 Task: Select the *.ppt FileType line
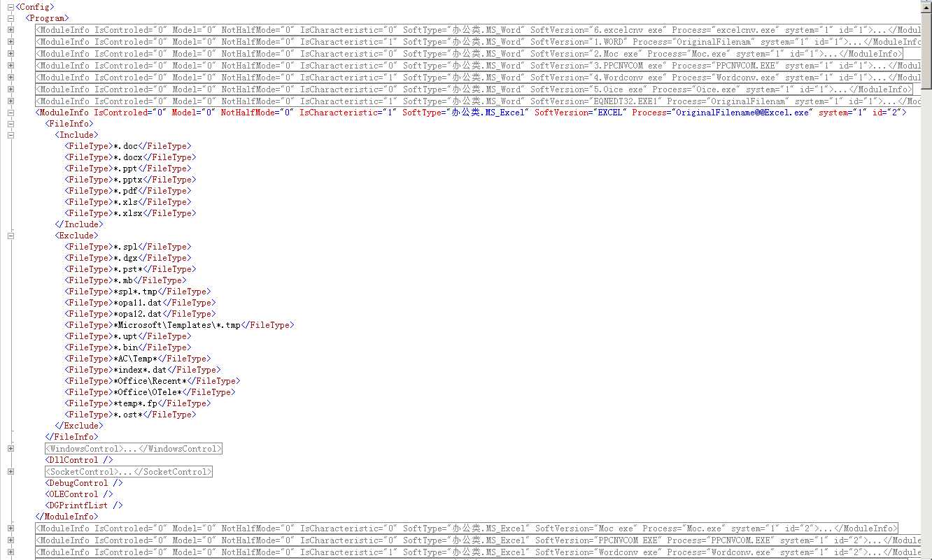coord(128,168)
